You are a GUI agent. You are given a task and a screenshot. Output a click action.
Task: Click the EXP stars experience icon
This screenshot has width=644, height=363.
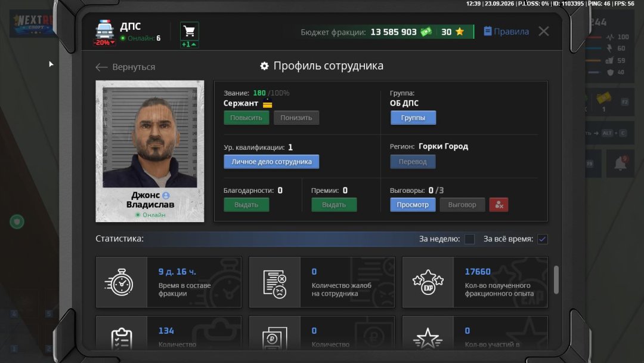[428, 282]
